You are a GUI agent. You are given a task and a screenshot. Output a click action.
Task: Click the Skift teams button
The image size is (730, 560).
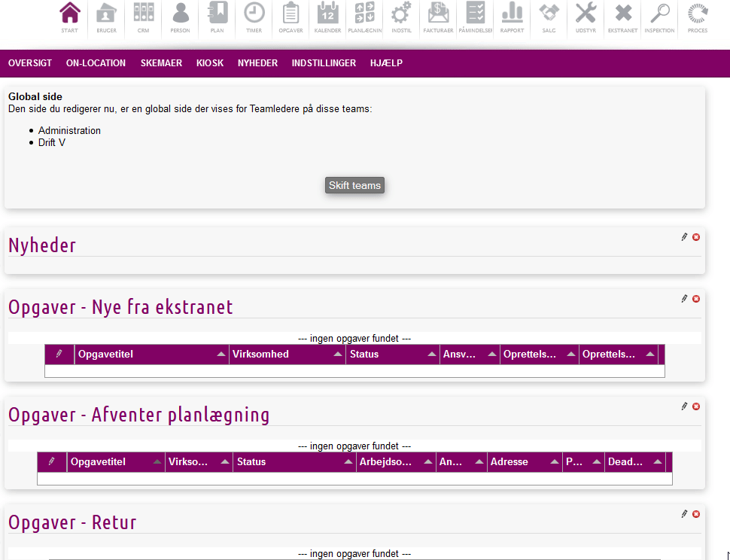pyautogui.click(x=354, y=185)
